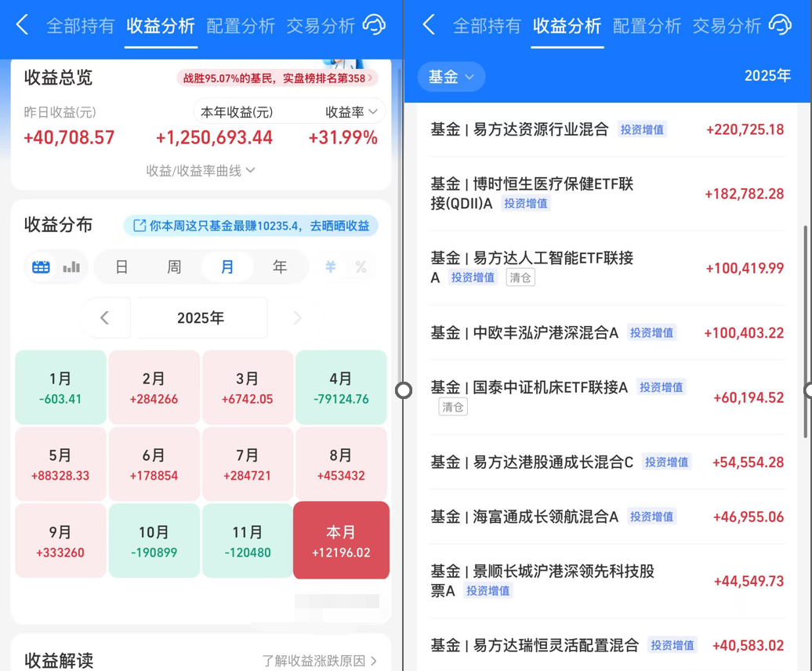Open 全部持有 tab in left panel
The height and width of the screenshot is (671, 812).
coord(80,26)
